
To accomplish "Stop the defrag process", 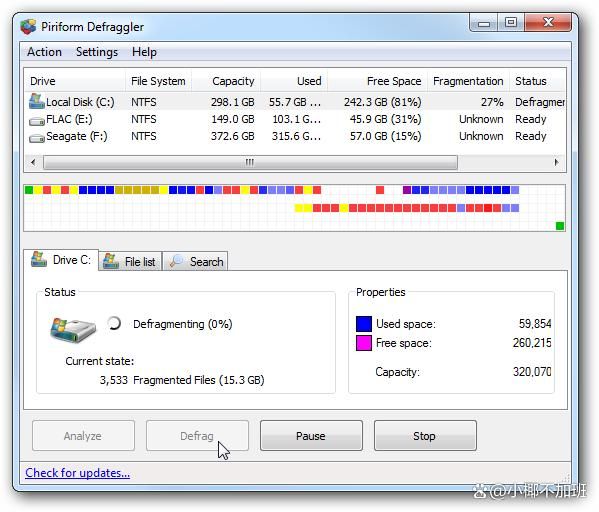I will point(425,436).
